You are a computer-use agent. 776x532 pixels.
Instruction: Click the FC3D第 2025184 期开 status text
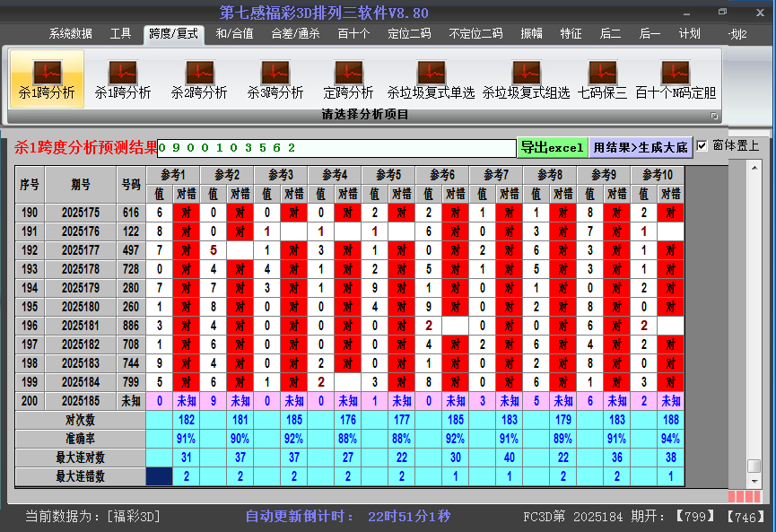[x=595, y=517]
